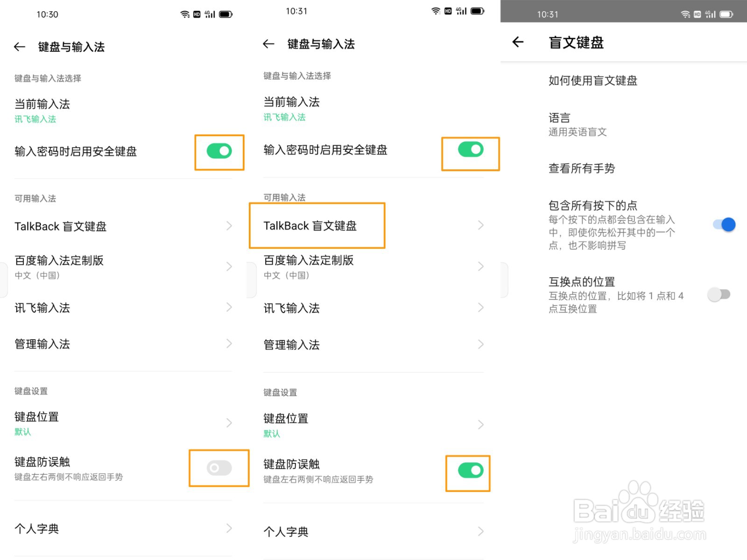Viewport: 747px width, 560px height.
Task: Tap Wi-Fi icon in left status bar
Action: click(x=185, y=14)
